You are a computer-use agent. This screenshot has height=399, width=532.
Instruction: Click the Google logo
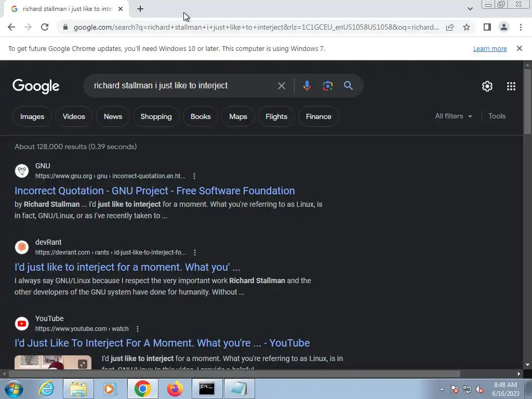pos(36,86)
